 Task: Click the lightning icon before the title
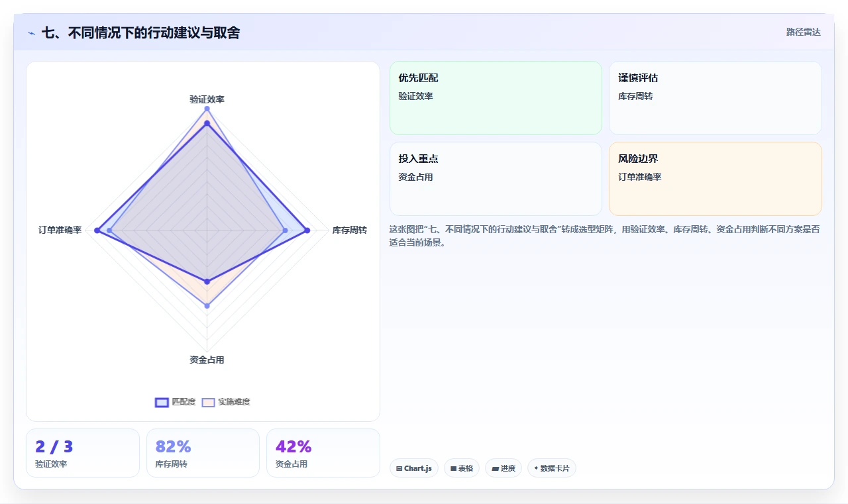click(x=31, y=33)
